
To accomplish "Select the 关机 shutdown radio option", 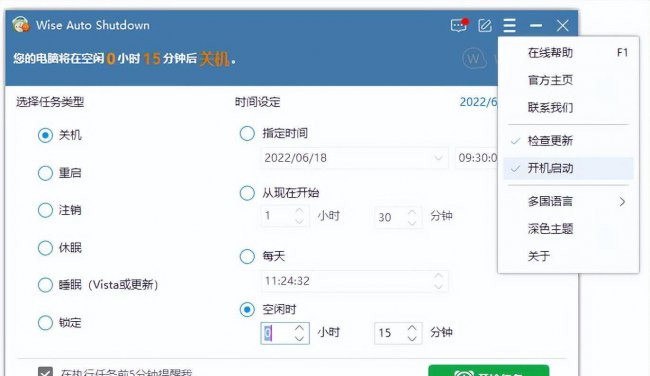I will pyautogui.click(x=45, y=135).
